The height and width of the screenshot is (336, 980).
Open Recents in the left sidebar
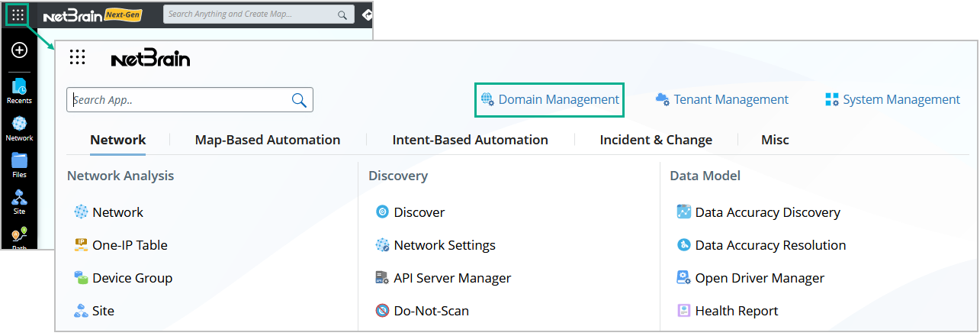coord(19,90)
